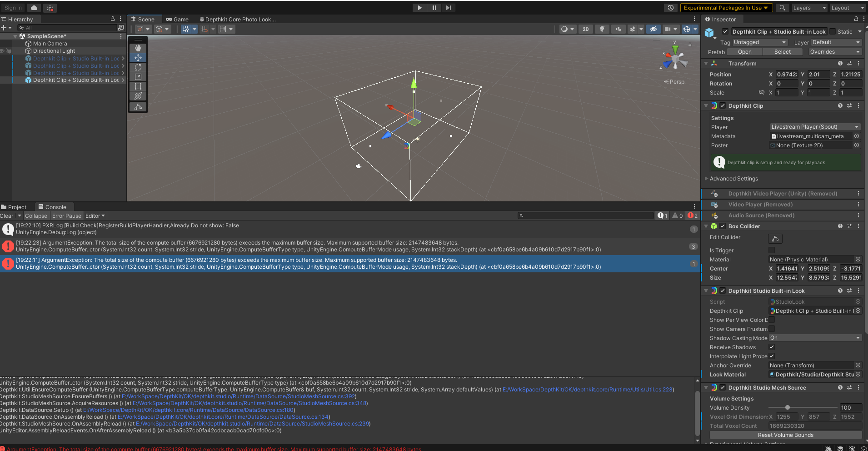Toggle 2D scene view mode
The width and height of the screenshot is (868, 451).
pos(586,29)
